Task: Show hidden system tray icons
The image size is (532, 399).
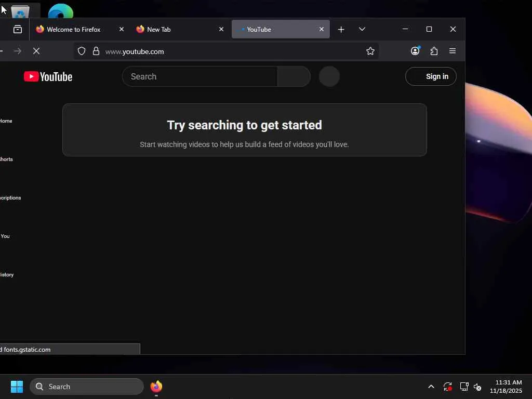Action: tap(431, 387)
